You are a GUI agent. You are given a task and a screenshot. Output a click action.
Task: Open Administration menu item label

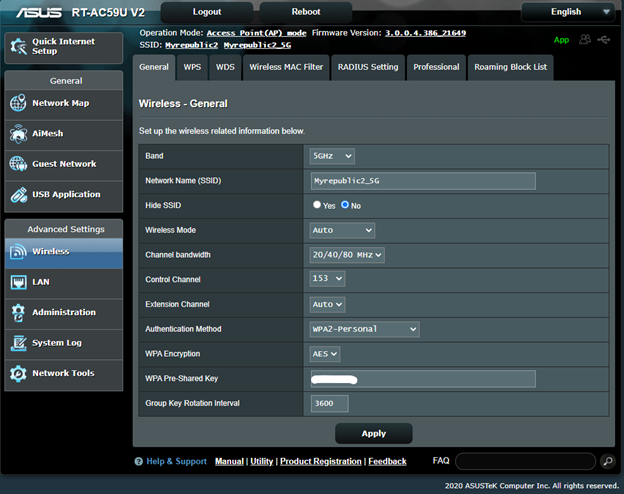point(64,312)
